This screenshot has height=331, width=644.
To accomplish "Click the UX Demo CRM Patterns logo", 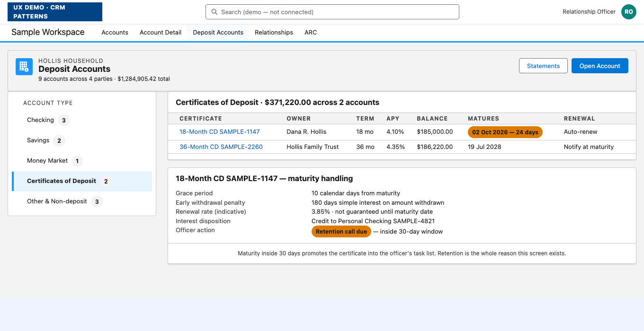I will click(55, 12).
